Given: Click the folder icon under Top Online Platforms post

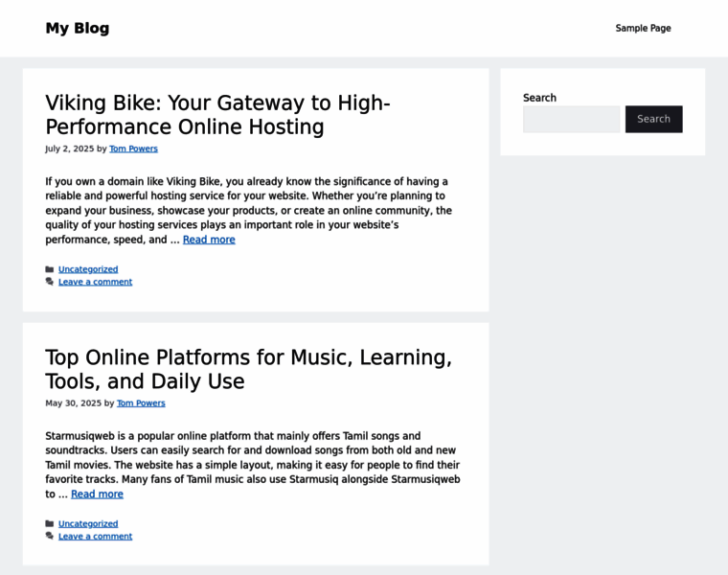Looking at the screenshot, I should tap(50, 523).
